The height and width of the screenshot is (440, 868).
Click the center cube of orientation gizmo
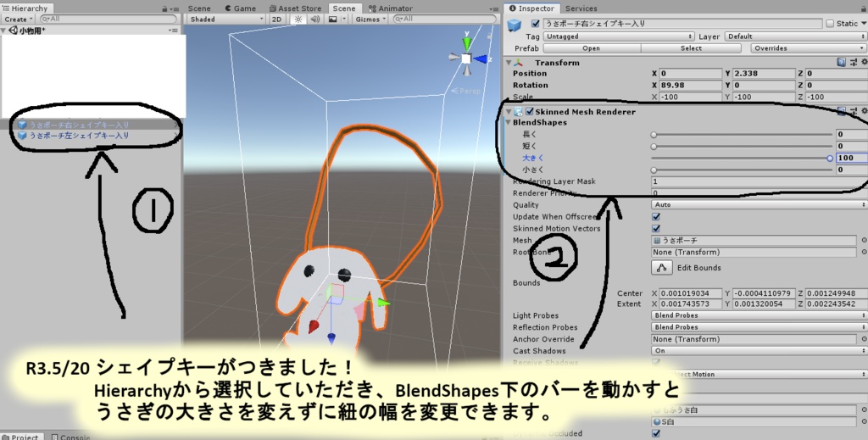point(467,58)
